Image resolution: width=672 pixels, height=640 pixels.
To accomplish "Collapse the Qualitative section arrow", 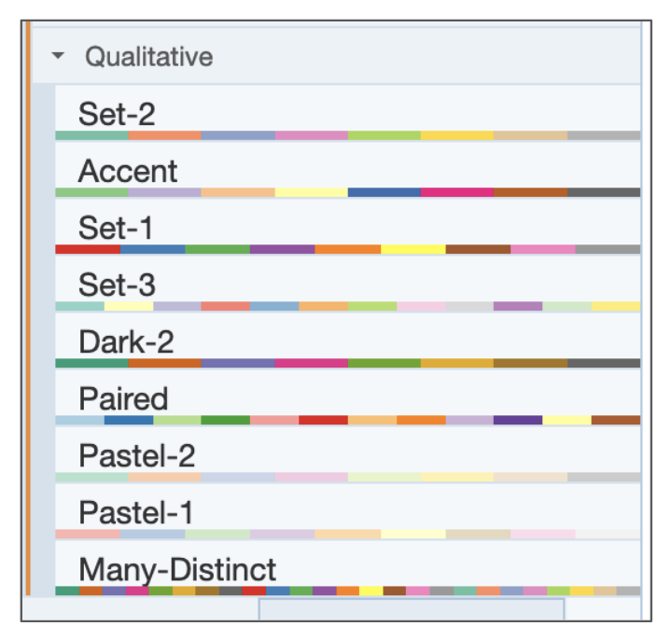I will click(x=59, y=56).
